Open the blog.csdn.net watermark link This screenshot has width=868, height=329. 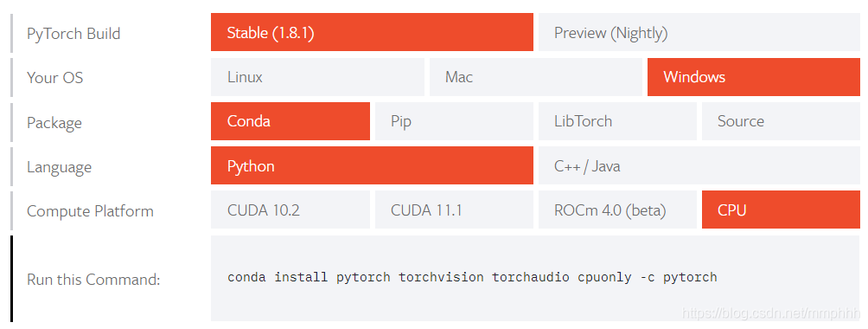tap(773, 314)
